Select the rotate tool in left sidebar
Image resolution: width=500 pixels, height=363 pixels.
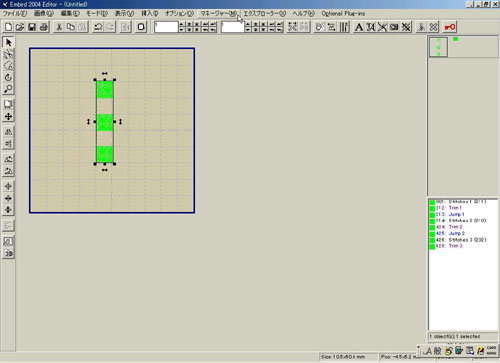point(8,77)
